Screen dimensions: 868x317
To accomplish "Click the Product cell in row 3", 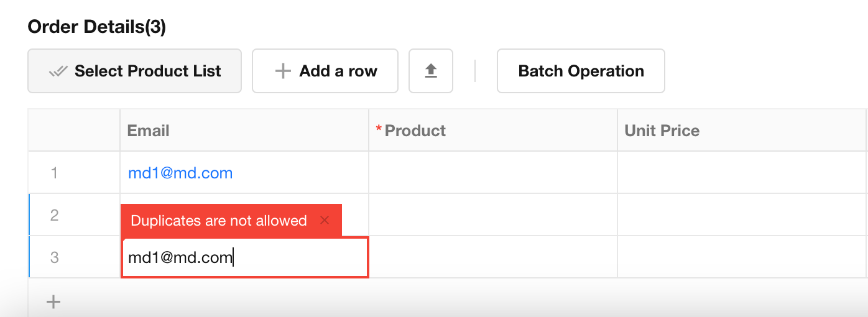I will pyautogui.click(x=493, y=257).
